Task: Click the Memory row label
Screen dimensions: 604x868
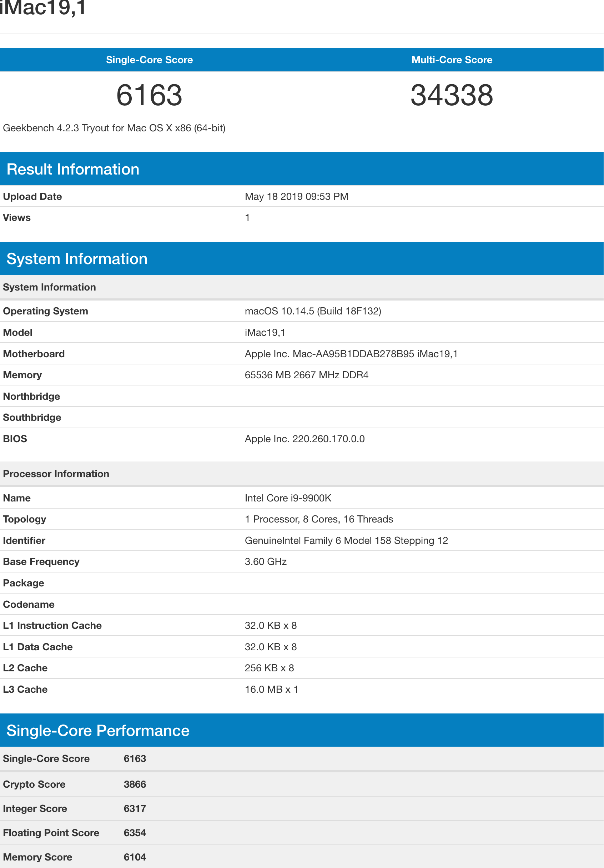Action: tap(23, 375)
